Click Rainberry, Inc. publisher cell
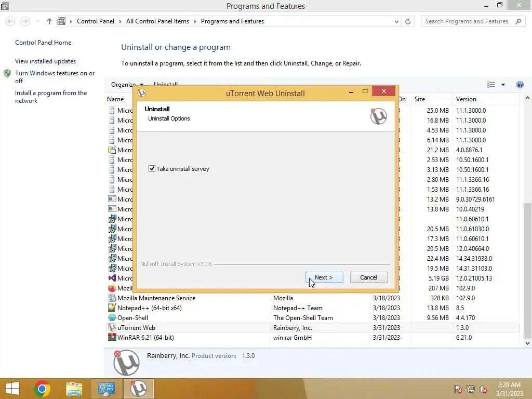Screen dimensions: 532x399 [x=292, y=328]
